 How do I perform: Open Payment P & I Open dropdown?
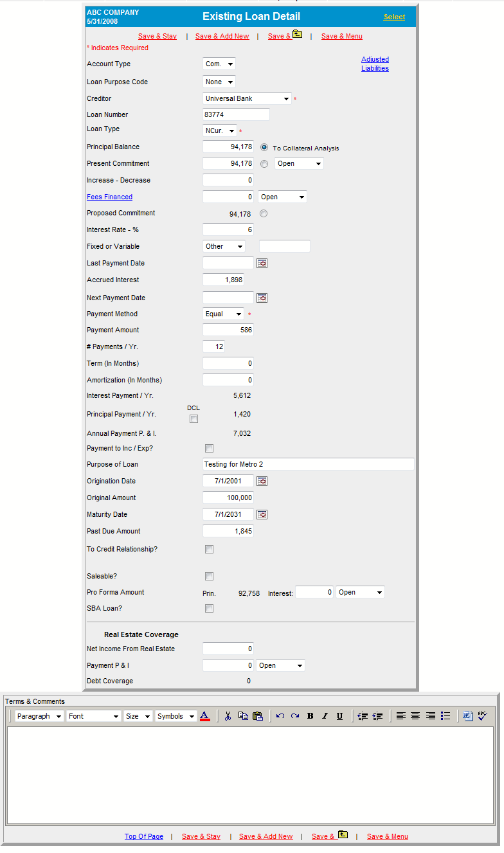[x=280, y=665]
